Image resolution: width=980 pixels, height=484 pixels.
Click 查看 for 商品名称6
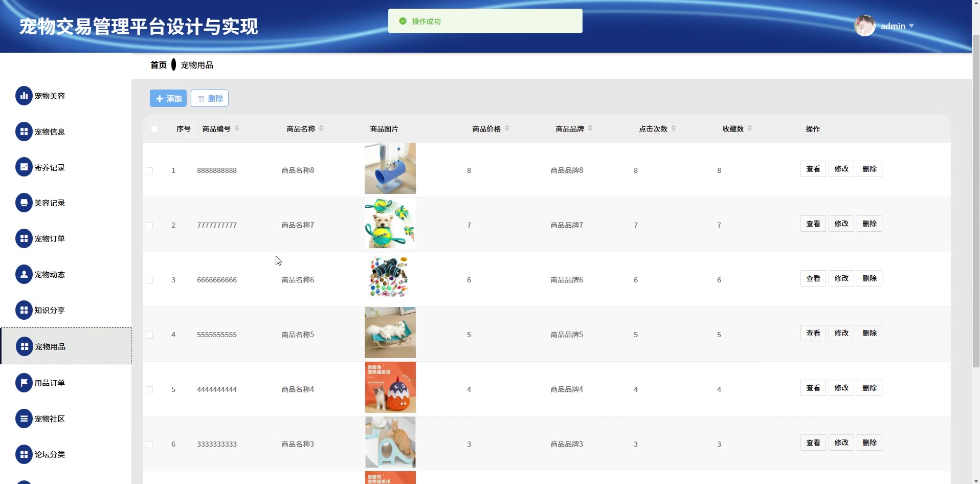pos(813,278)
